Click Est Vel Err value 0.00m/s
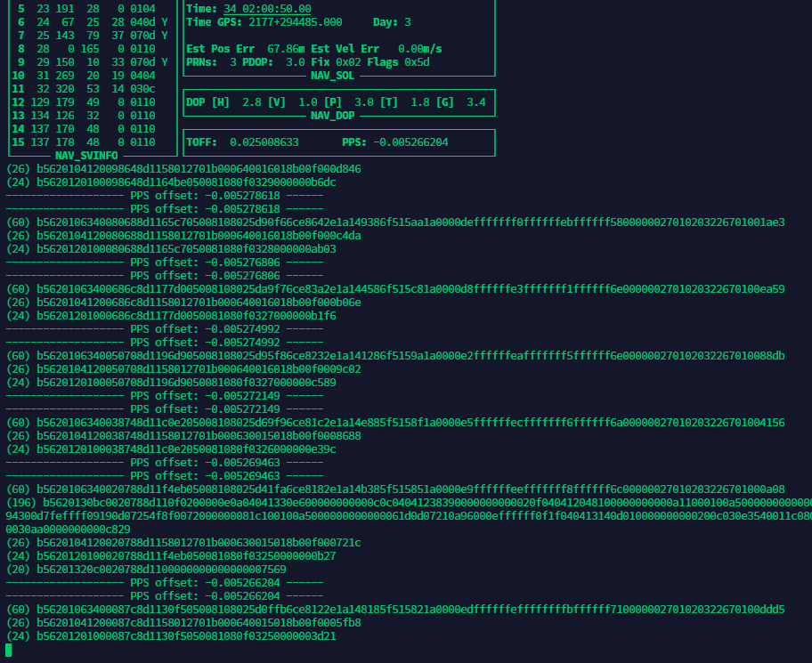This screenshot has height=663, width=812. (420, 49)
